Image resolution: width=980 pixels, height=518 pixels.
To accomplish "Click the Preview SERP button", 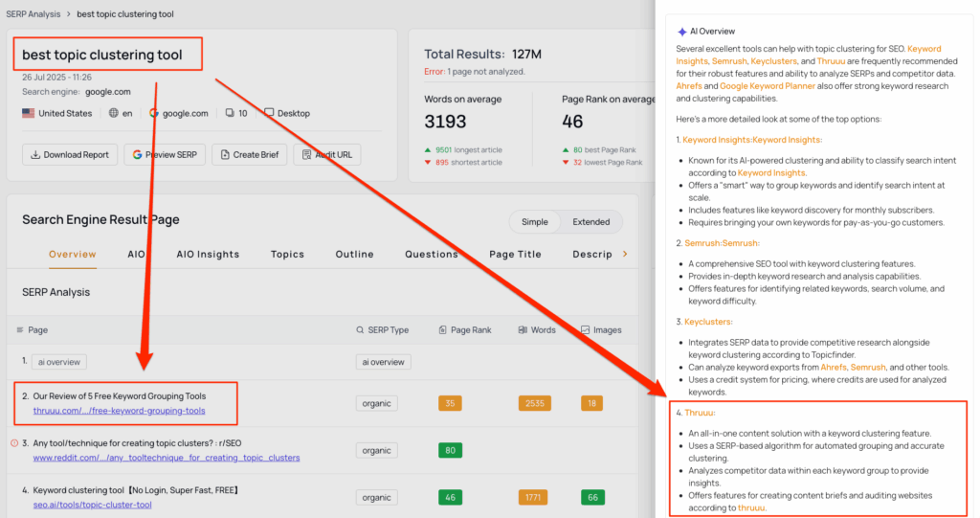I will coord(165,154).
